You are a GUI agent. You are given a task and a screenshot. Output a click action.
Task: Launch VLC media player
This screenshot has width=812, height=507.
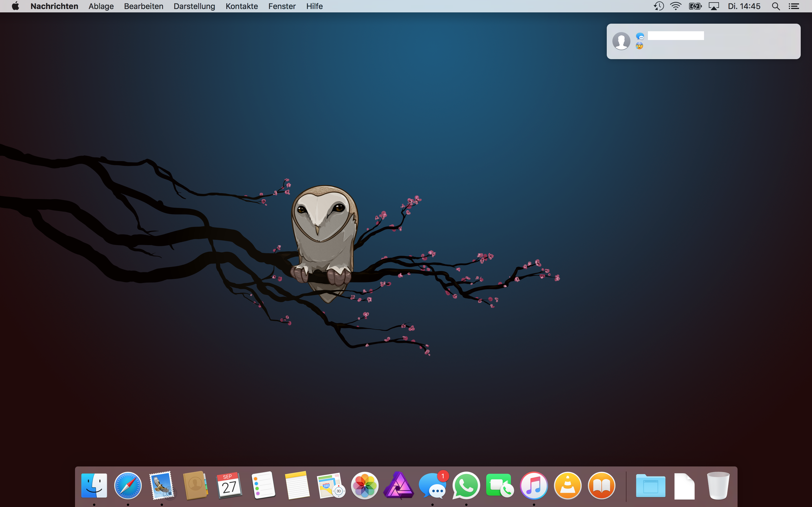(x=568, y=486)
